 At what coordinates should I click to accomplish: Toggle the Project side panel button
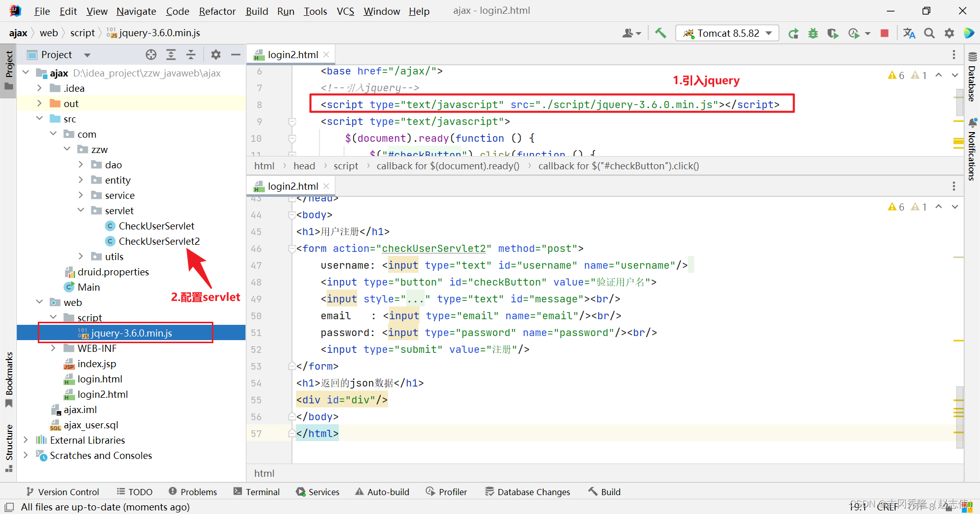(9, 70)
